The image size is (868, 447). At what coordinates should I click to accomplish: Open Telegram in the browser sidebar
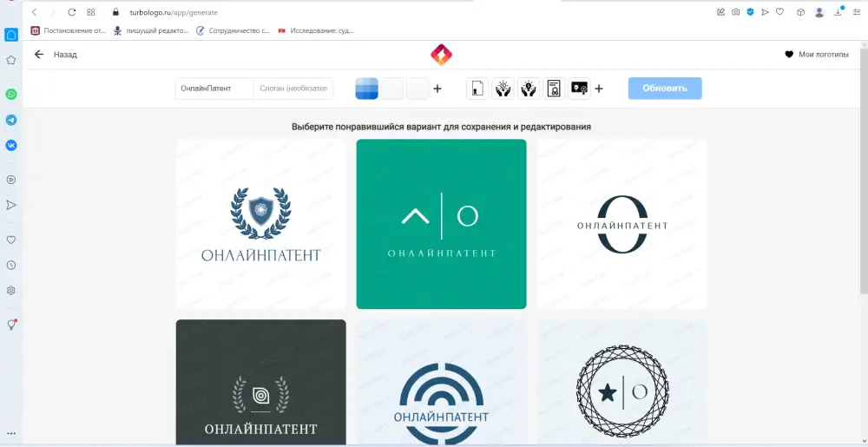(11, 120)
